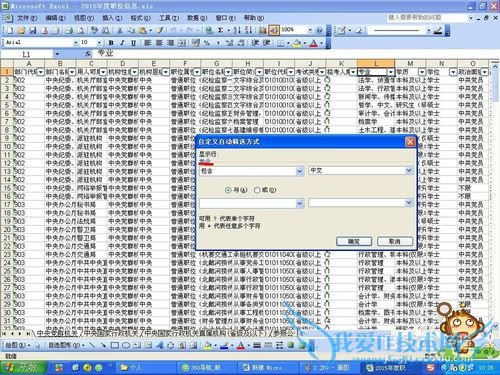Viewport: 500px width, 375px height.
Task: Open the column L header filter dropdown arrow
Action: [x=391, y=72]
